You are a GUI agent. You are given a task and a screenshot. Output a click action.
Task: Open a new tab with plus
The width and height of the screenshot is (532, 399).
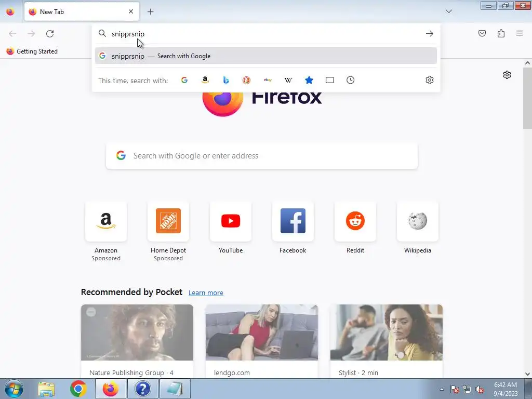tap(151, 12)
